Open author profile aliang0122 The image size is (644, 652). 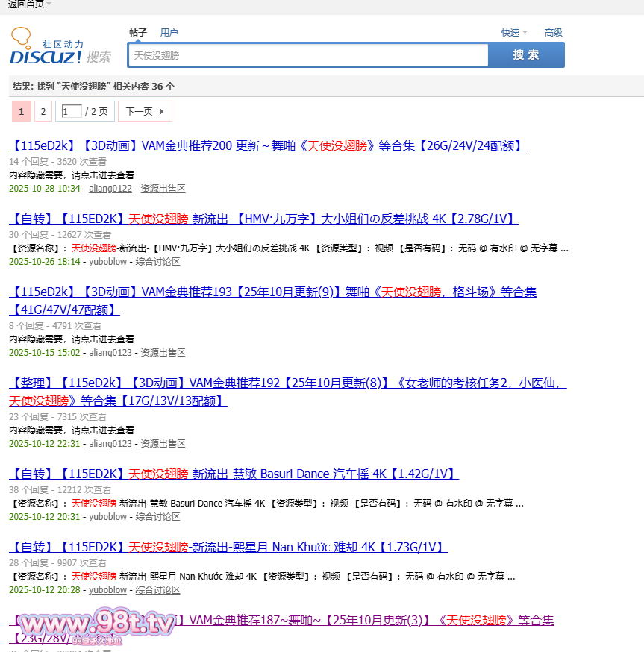click(x=110, y=189)
